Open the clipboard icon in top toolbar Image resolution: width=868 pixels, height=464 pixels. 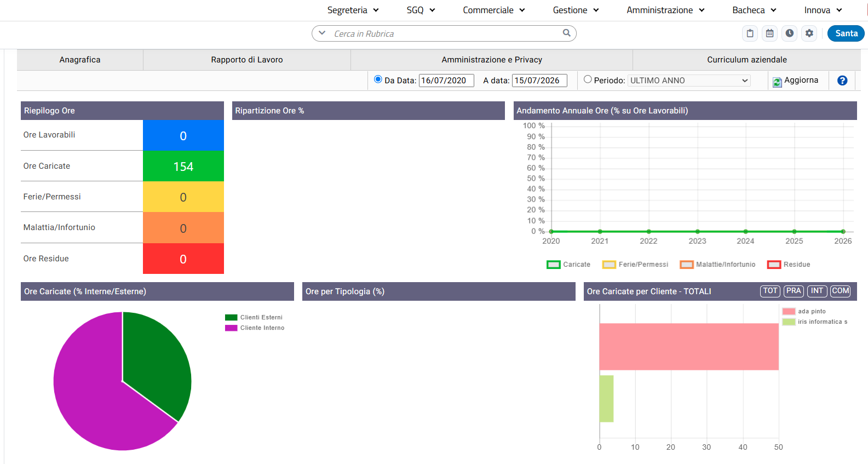750,33
